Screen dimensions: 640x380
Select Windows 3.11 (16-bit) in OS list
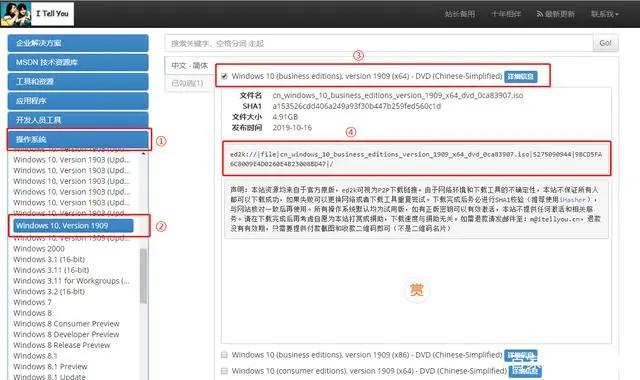point(51,270)
